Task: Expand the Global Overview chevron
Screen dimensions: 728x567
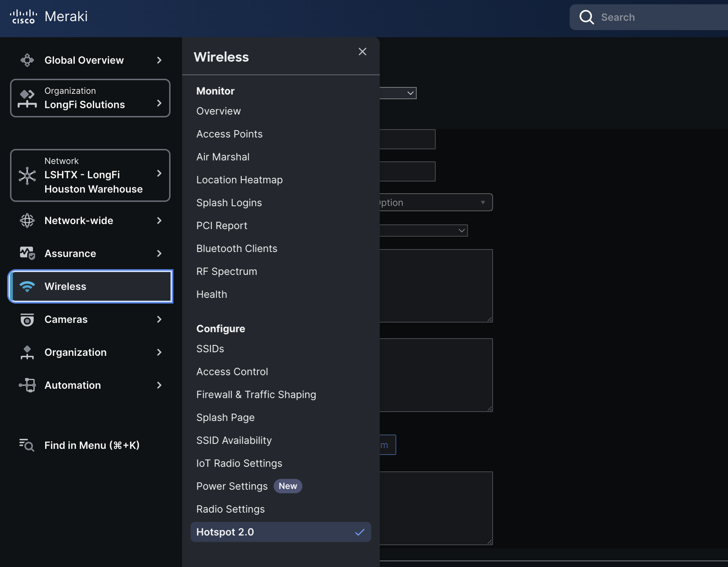Action: 159,60
